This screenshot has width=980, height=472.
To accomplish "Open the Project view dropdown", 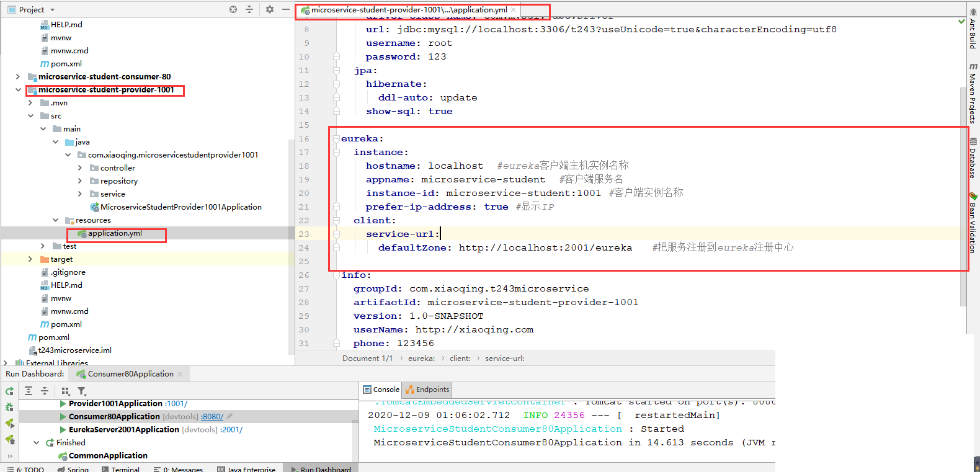I will 52,10.
